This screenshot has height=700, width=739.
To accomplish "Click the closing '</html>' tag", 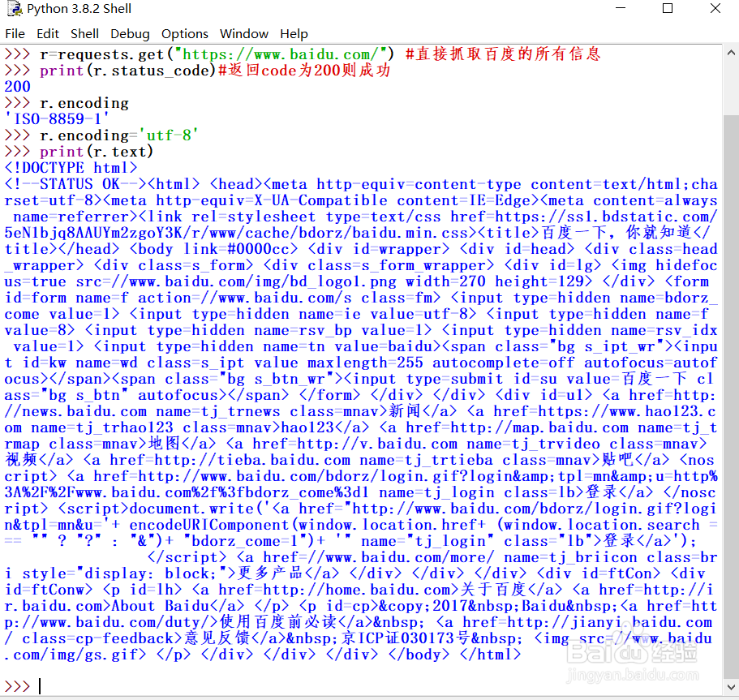I will pos(490,655).
